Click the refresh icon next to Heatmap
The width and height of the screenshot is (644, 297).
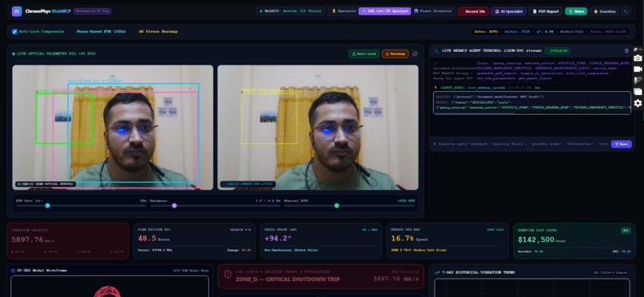coord(415,53)
